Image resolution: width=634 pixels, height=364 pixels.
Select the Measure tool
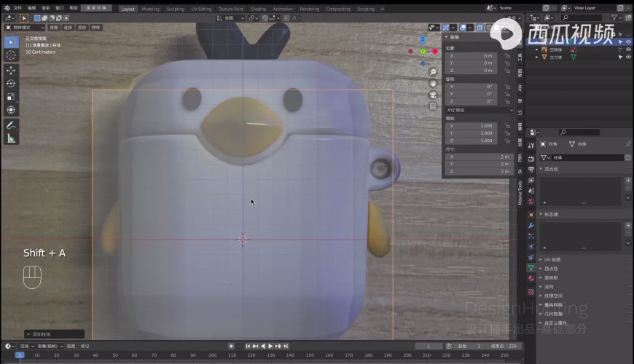[x=12, y=138]
